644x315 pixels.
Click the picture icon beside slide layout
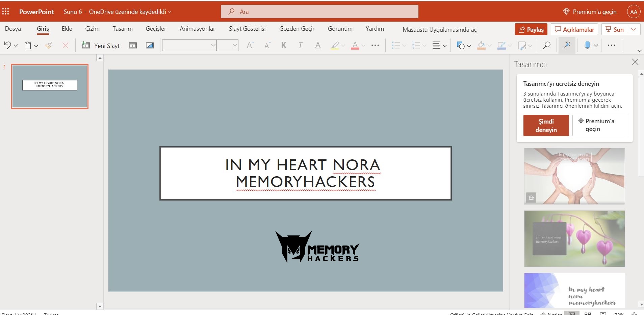pos(150,45)
